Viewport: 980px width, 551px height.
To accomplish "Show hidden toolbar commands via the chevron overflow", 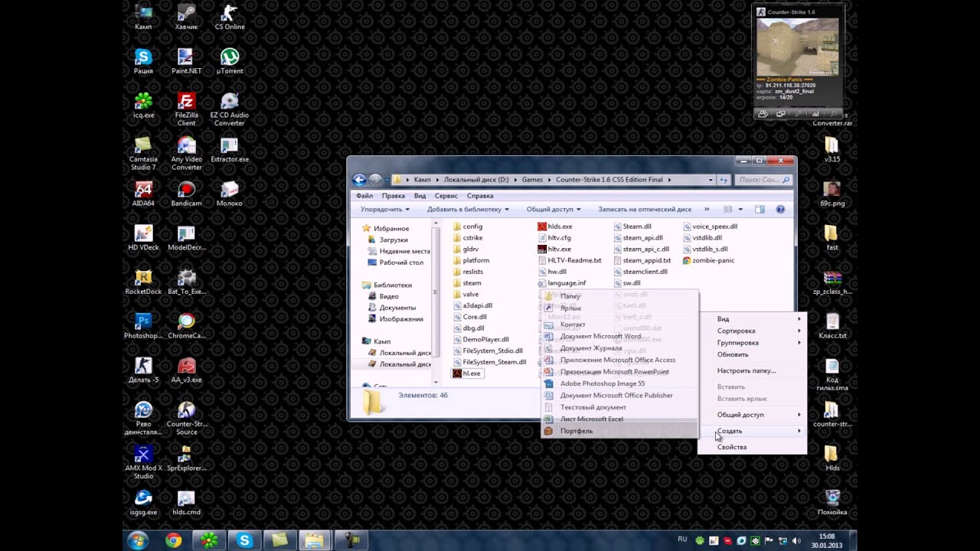I will 707,209.
